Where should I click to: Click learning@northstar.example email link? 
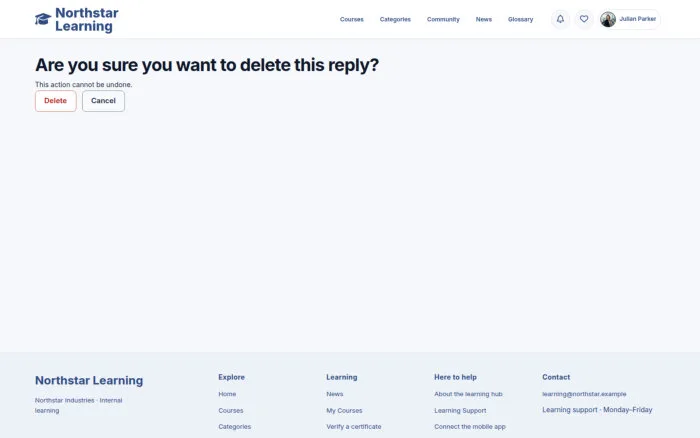pyautogui.click(x=584, y=394)
